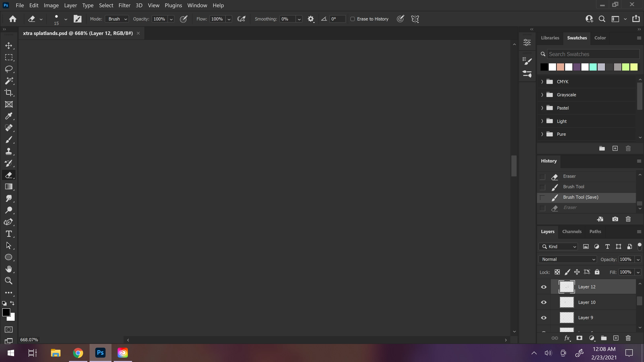The image size is (644, 362).
Task: Select the Horizontal Type tool
Action: click(x=9, y=234)
